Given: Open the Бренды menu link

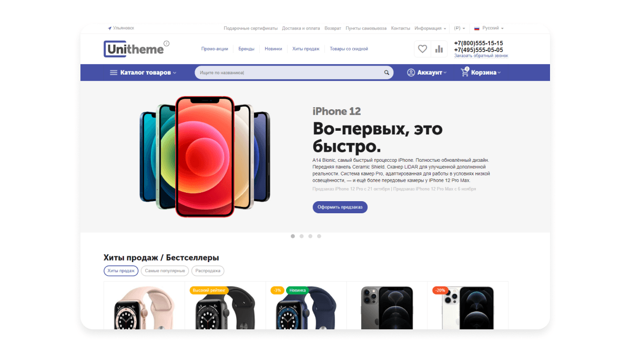Looking at the screenshot, I should click(x=246, y=49).
